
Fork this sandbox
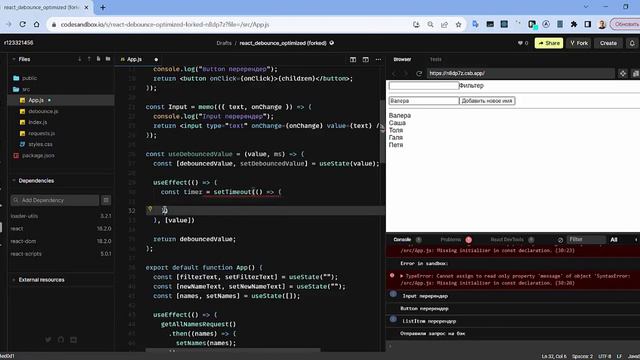pos(579,43)
